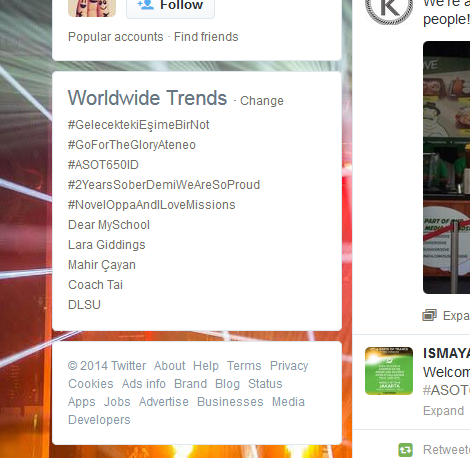Screen dimensions: 470x458
Task: Open the #ASOT hashtag in ISMAYA's tweet
Action: pos(446,390)
